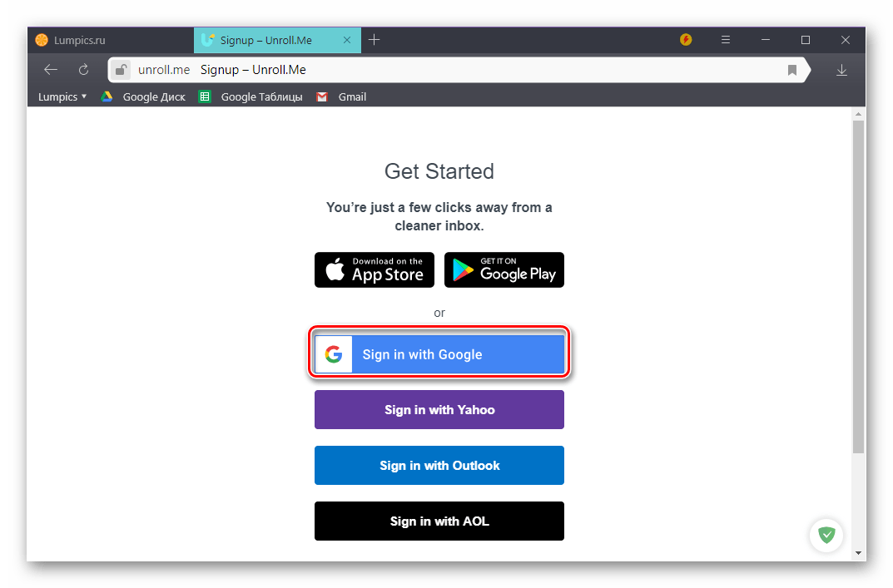Viewport: 893px width, 588px height.
Task: Click Download on the App Store badge
Action: pos(375,269)
